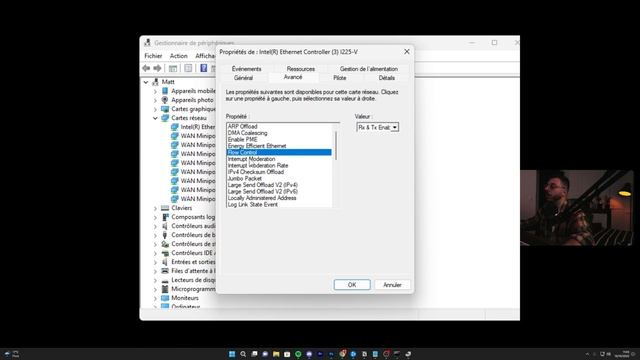Expand the Cartes graphiques node

[155, 109]
